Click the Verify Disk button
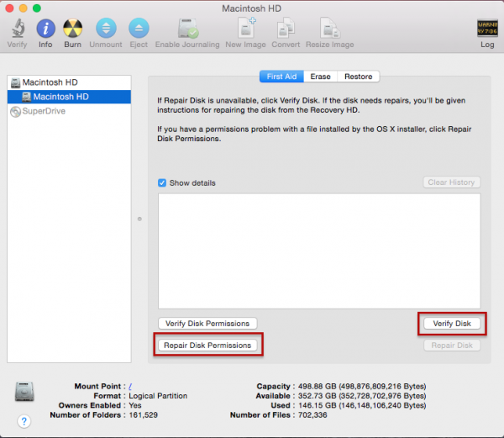Image resolution: width=504 pixels, height=438 pixels. pyautogui.click(x=452, y=324)
